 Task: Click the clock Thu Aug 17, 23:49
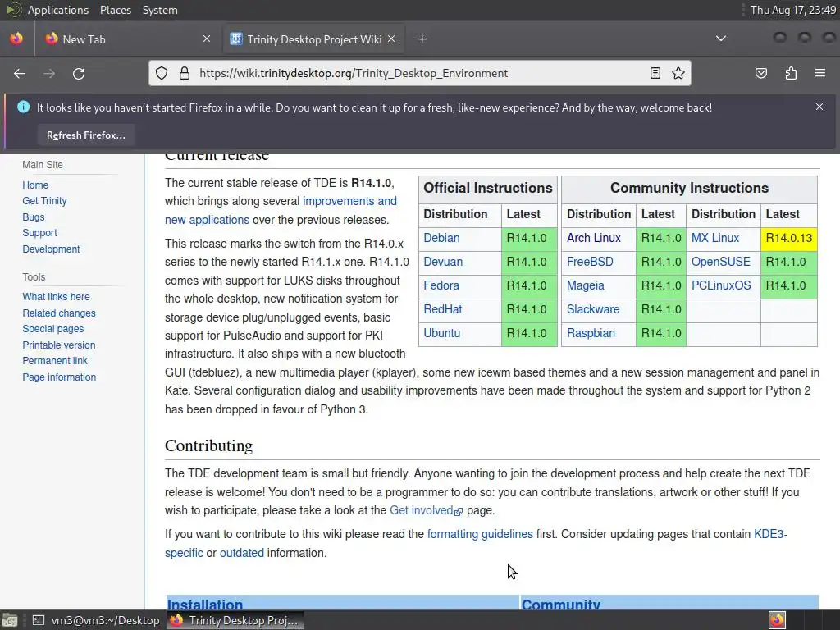(x=793, y=10)
